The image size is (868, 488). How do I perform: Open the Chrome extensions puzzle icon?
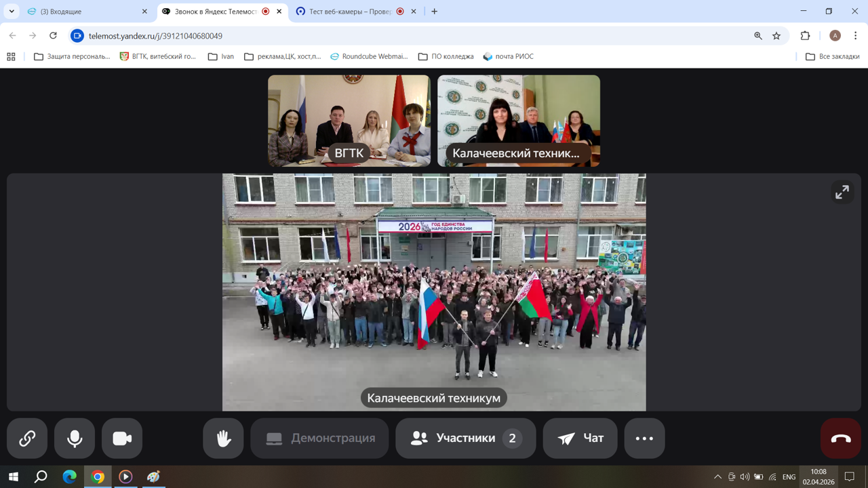pyautogui.click(x=805, y=36)
